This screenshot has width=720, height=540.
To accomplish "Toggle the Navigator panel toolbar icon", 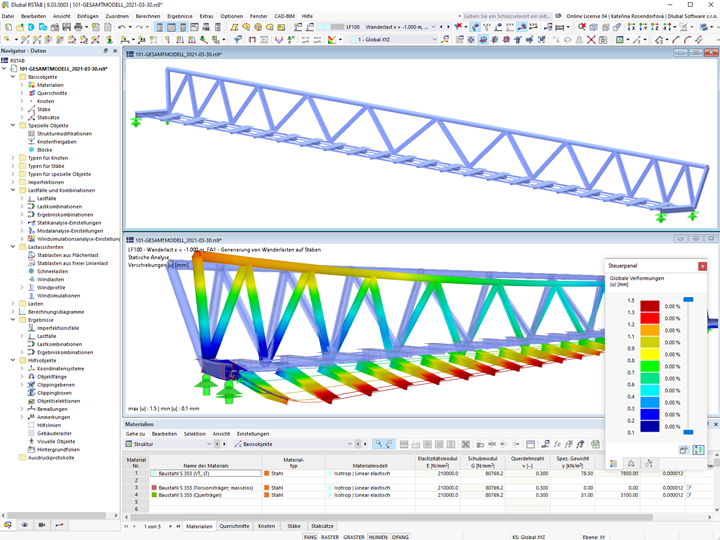I will click(160, 27).
